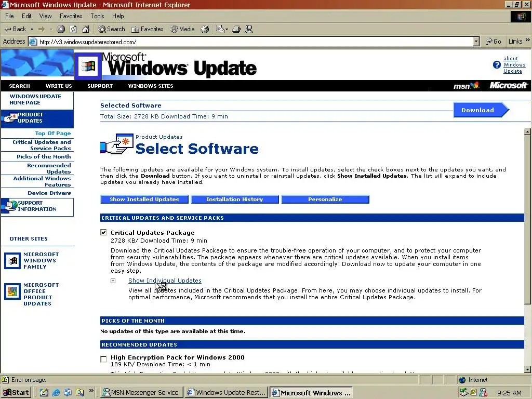Click the page scrollbar down arrow
The image size is (532, 399).
coord(527,369)
